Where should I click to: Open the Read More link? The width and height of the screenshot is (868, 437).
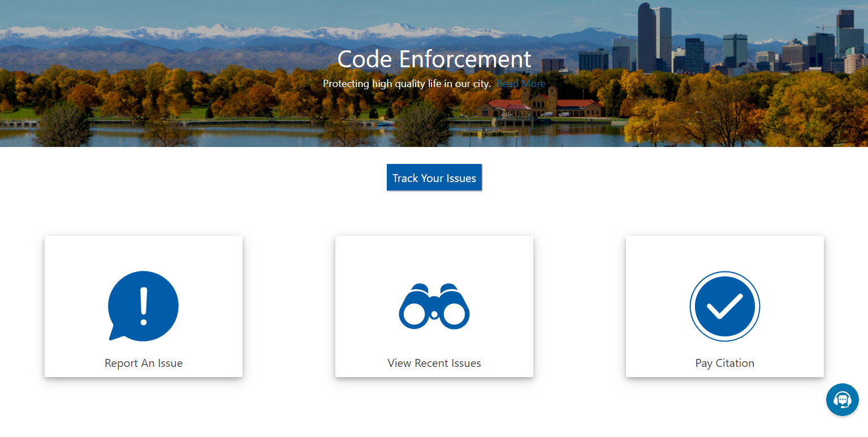tap(521, 83)
